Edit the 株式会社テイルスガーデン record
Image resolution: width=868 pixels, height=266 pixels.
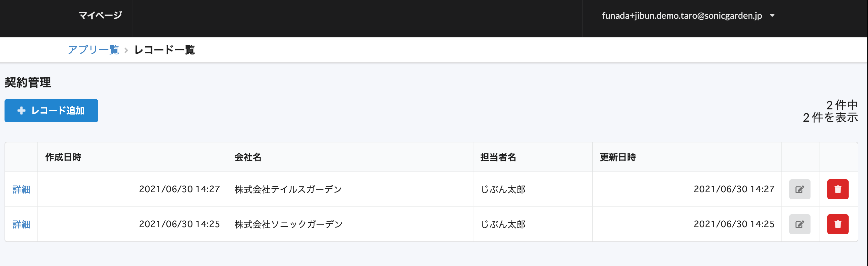pos(799,189)
